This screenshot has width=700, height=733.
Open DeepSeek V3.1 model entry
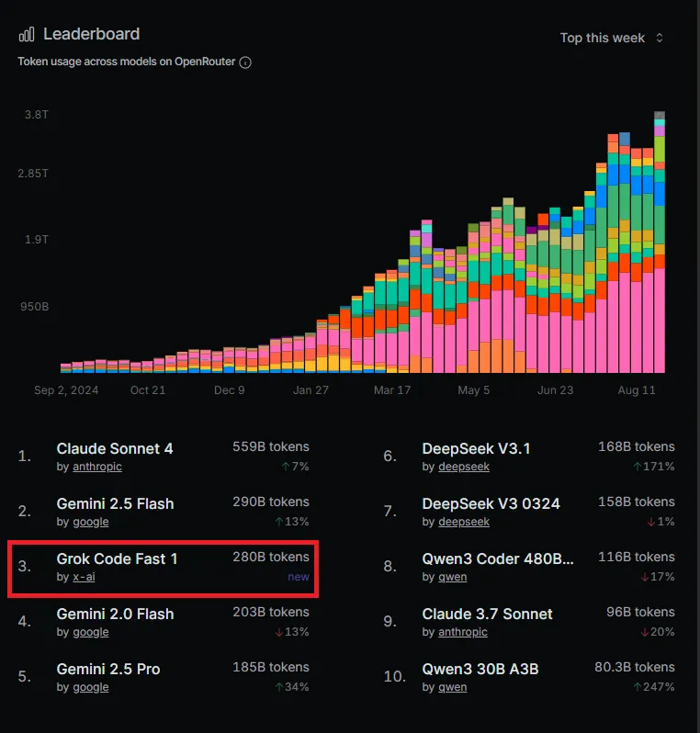tap(476, 449)
